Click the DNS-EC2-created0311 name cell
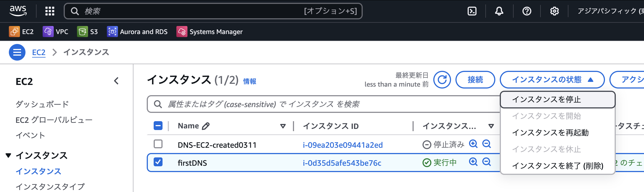 point(217,145)
